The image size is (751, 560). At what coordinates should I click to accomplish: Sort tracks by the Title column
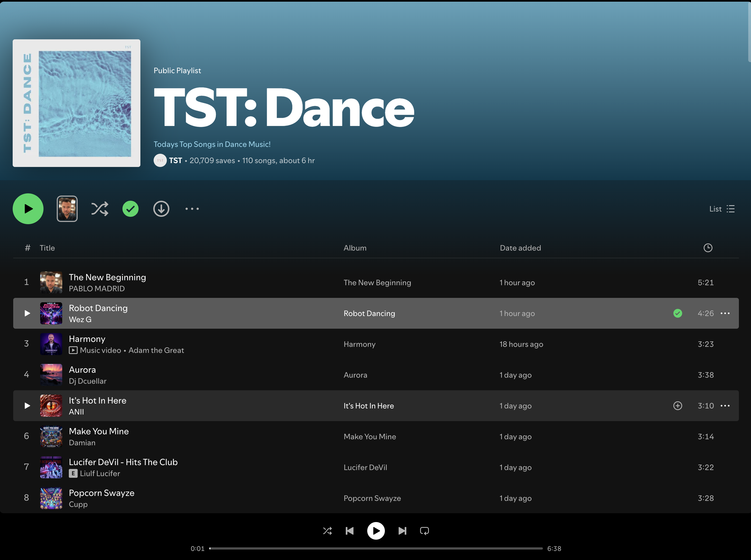[47, 248]
